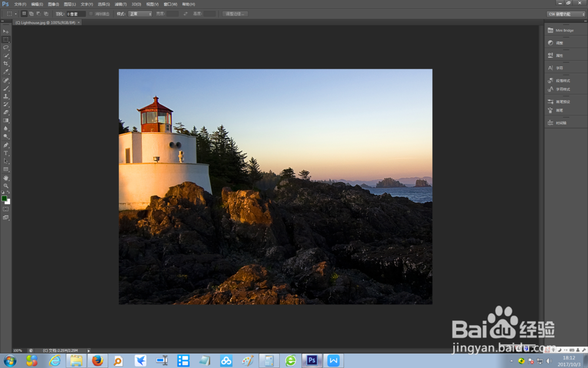The width and height of the screenshot is (588, 368).
Task: Select the Blur tool
Action: (x=6, y=128)
